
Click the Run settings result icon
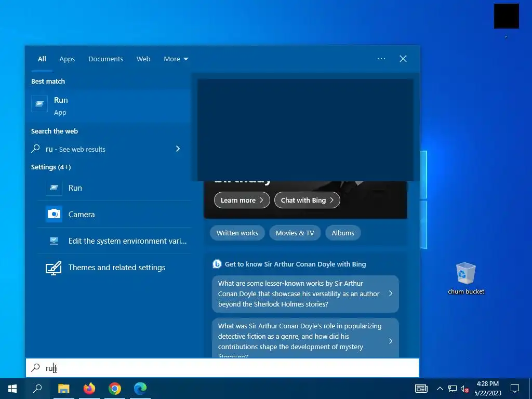[54, 188]
